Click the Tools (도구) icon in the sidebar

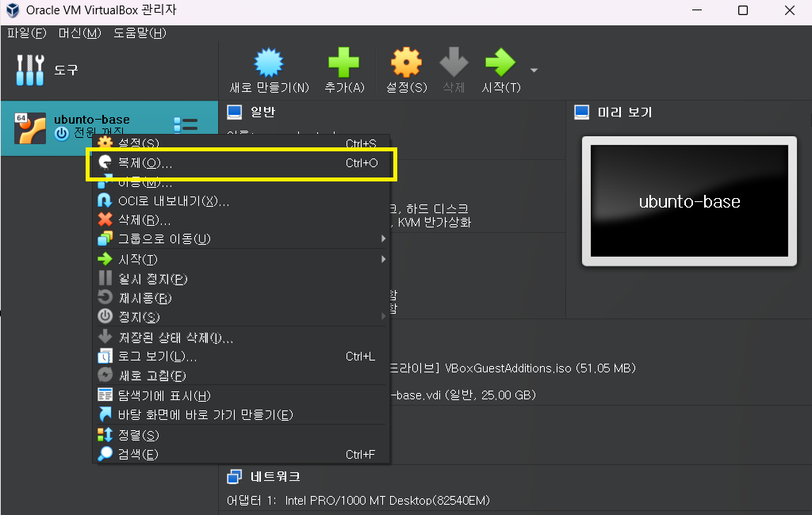(30, 70)
